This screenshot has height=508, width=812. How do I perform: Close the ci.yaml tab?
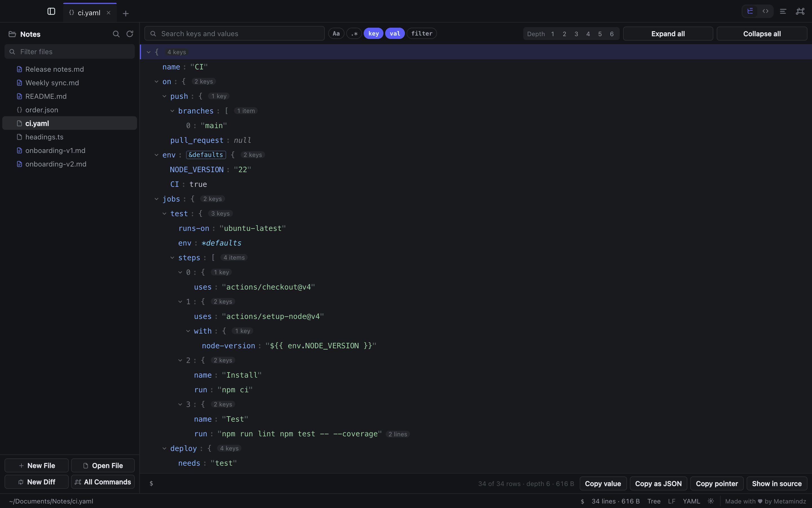[x=108, y=13]
